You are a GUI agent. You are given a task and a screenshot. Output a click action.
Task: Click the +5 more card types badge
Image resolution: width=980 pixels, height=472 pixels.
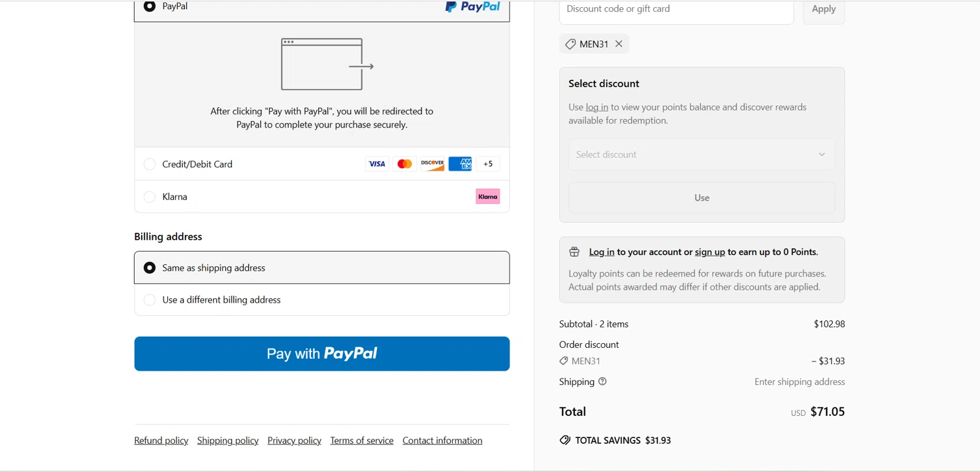point(488,164)
